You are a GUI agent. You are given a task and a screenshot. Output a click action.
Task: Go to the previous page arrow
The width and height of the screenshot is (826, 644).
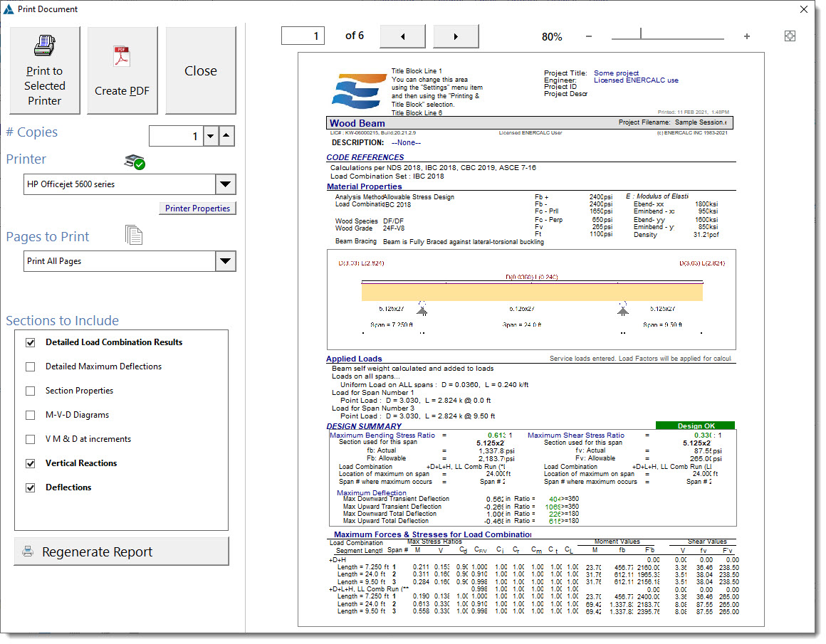point(402,36)
